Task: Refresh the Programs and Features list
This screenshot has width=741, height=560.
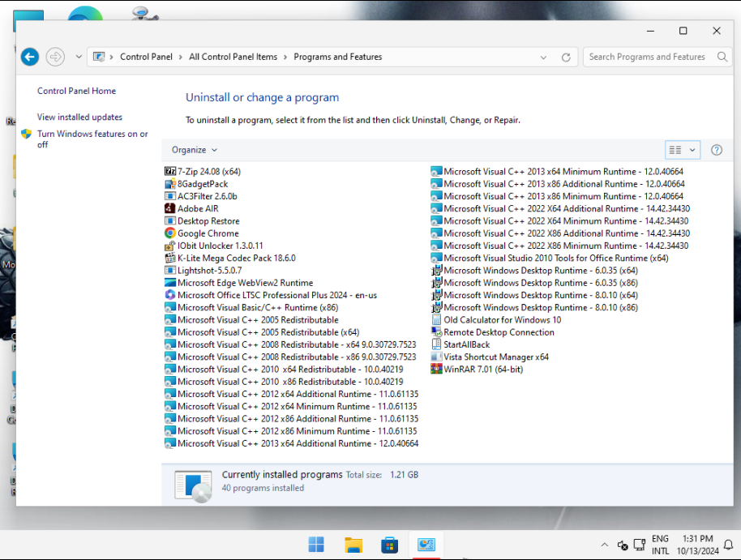Action: [x=566, y=58]
